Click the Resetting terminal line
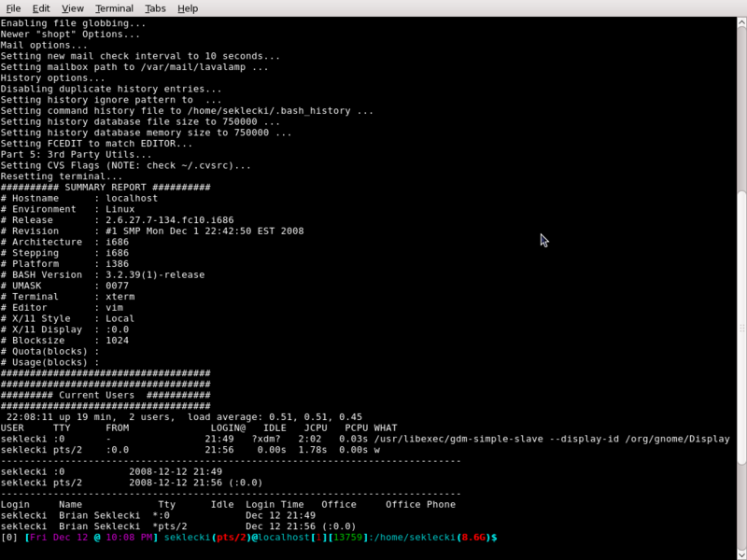Image resolution: width=747 pixels, height=560 pixels. coord(62,176)
